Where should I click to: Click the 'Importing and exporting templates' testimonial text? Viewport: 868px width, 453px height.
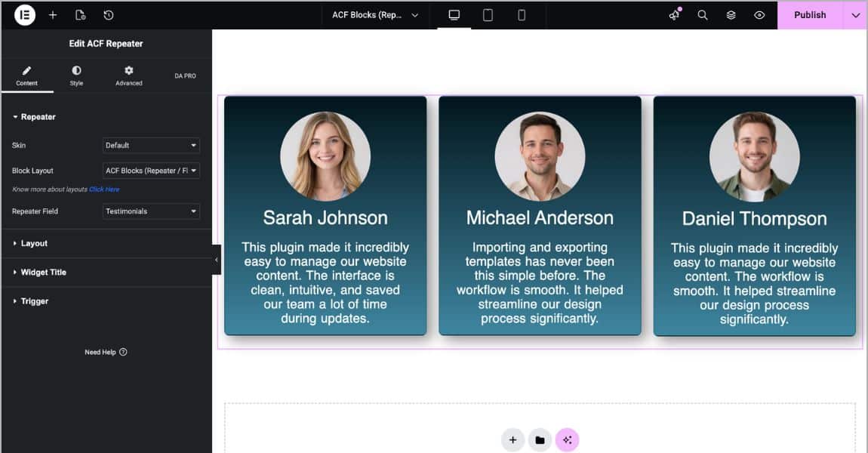(x=540, y=282)
